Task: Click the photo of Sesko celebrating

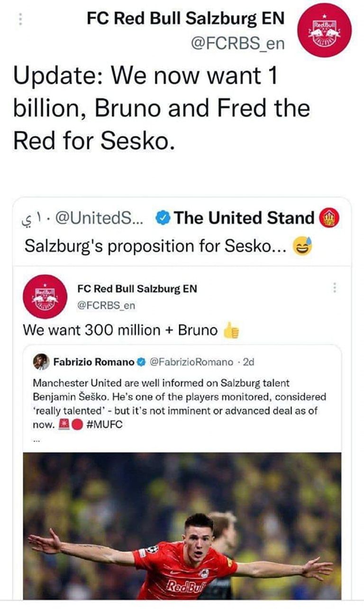Action: (x=182, y=526)
